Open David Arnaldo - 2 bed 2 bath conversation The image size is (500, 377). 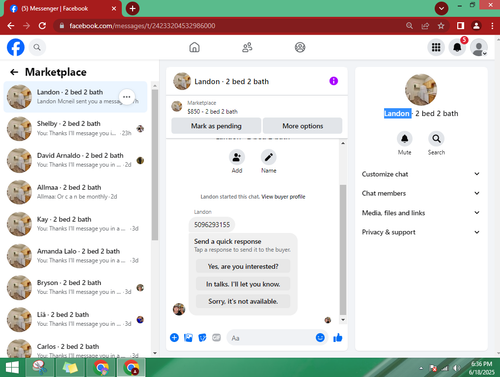75,160
